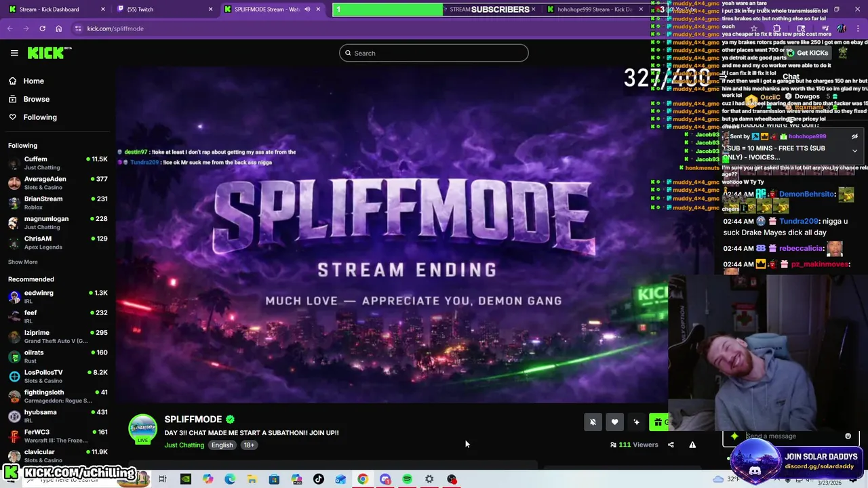Viewport: 868px width, 488px height.
Task: Click the English language tag
Action: [x=222, y=445]
